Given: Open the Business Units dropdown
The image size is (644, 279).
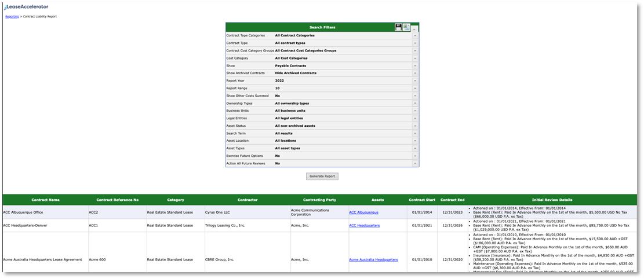Looking at the screenshot, I should pos(415,111).
